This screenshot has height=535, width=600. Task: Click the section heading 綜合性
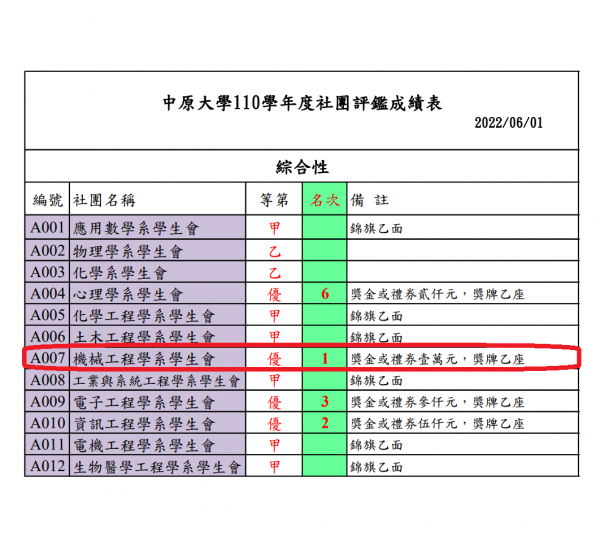tap(302, 167)
